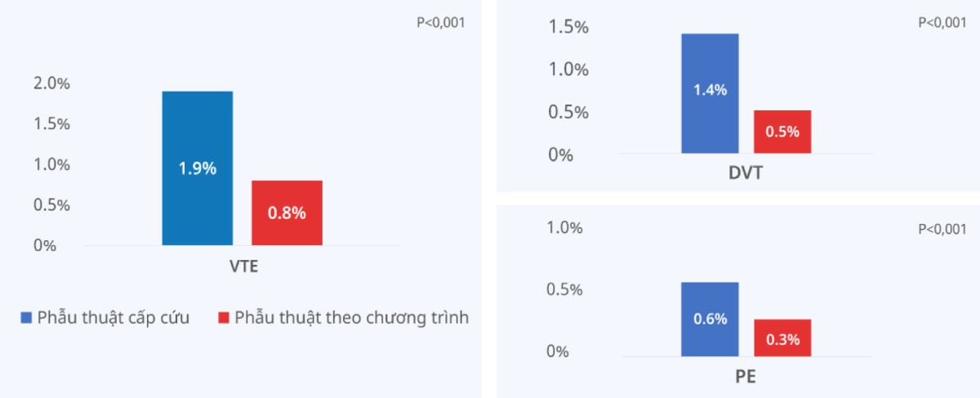Screen dimensions: 980x398
Task: Click the 1.5% axis label on DVT chart
Action: point(570,27)
